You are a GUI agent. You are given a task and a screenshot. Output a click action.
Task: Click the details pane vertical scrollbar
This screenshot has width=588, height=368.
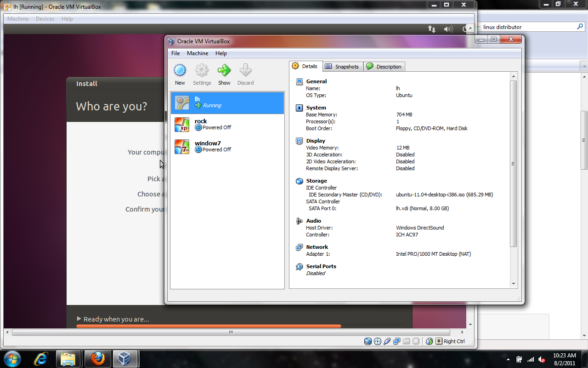(x=514, y=164)
